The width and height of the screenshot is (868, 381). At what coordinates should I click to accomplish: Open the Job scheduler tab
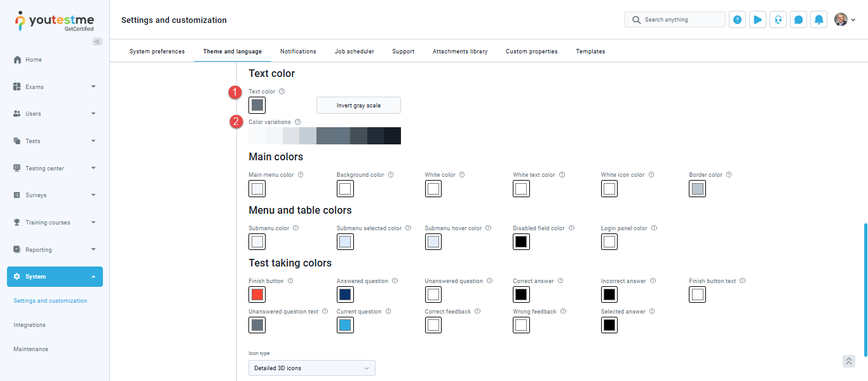pyautogui.click(x=354, y=52)
